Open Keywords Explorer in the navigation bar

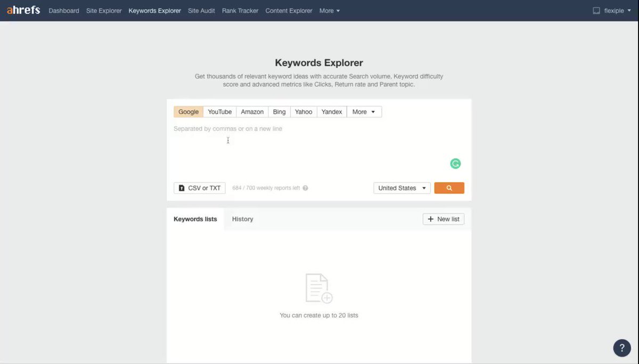coord(155,11)
